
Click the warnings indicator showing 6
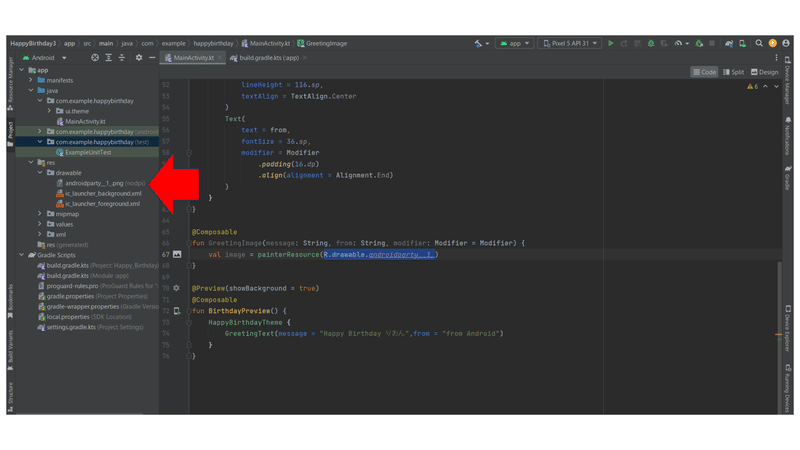coord(753,86)
